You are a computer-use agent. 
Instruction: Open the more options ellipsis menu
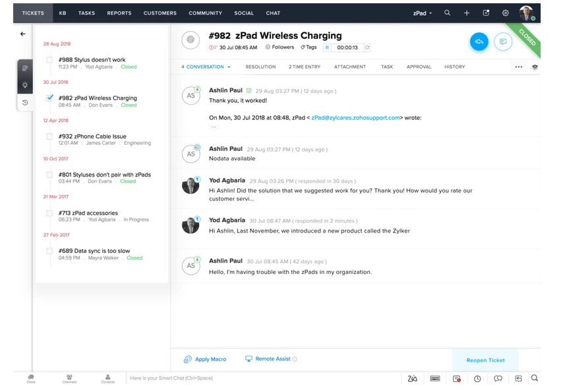coord(519,67)
